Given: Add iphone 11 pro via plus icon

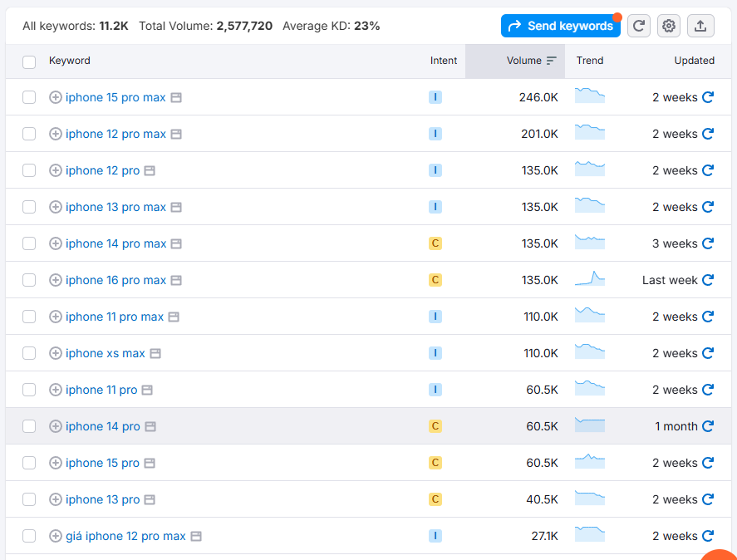Looking at the screenshot, I should [56, 390].
